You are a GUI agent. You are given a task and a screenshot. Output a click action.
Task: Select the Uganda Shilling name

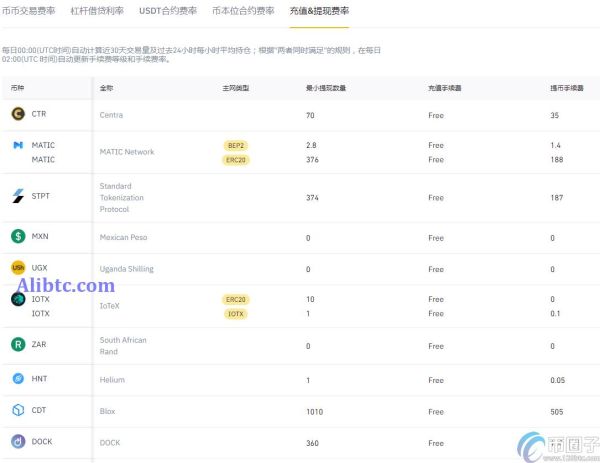127,269
